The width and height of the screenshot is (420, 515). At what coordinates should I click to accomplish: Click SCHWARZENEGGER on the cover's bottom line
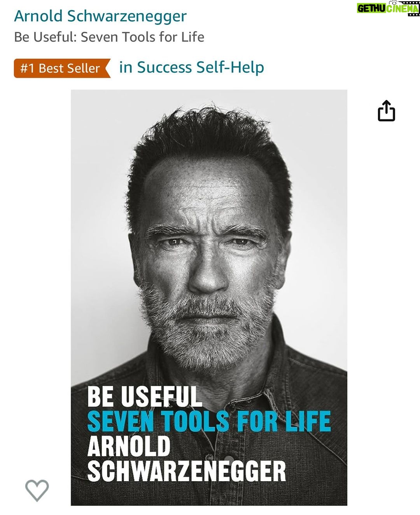point(187,471)
